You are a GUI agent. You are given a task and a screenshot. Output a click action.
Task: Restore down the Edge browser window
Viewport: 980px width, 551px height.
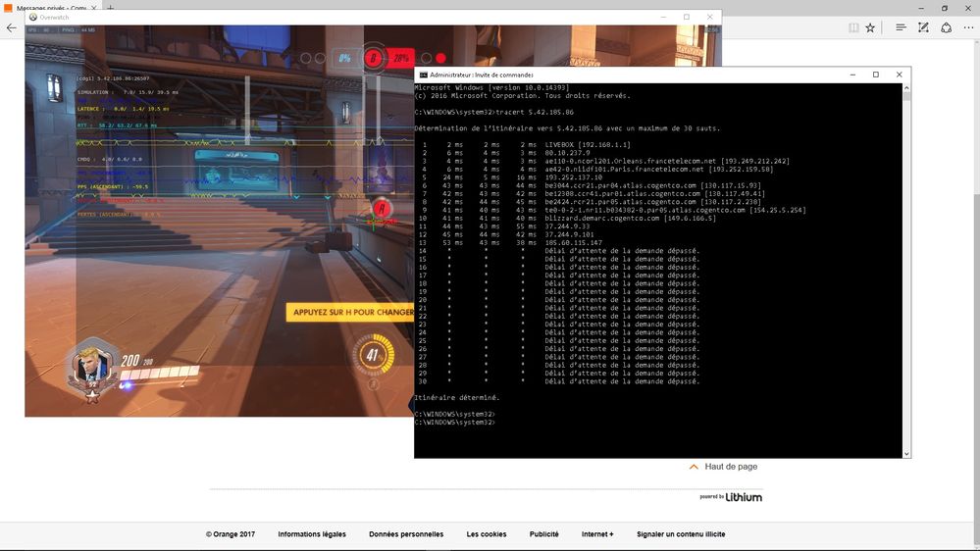(945, 8)
